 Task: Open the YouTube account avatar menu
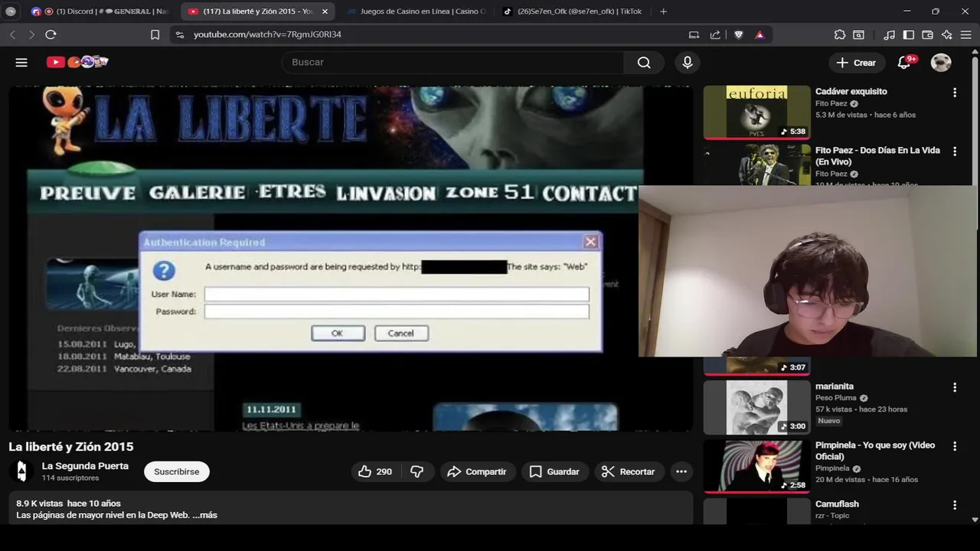pos(941,63)
